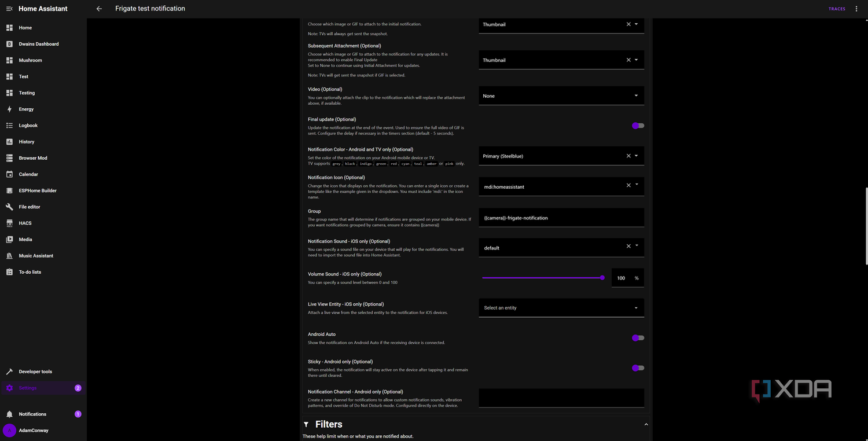The image size is (868, 441).
Task: Open the Video None dropdown
Action: 561,96
